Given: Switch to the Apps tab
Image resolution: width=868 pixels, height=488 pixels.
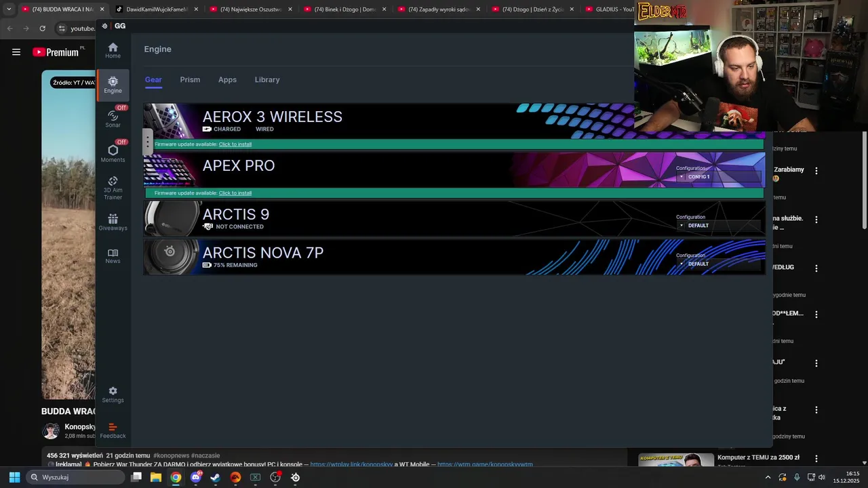Looking at the screenshot, I should point(227,80).
